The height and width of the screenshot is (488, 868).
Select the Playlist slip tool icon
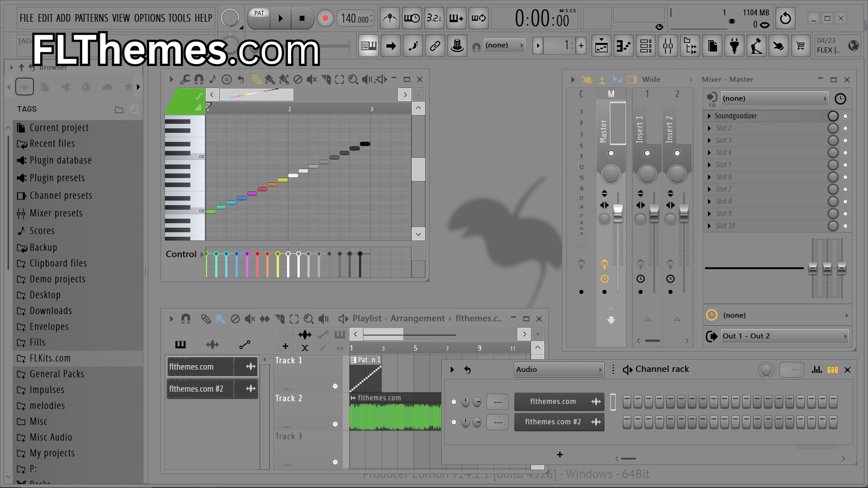(264, 319)
